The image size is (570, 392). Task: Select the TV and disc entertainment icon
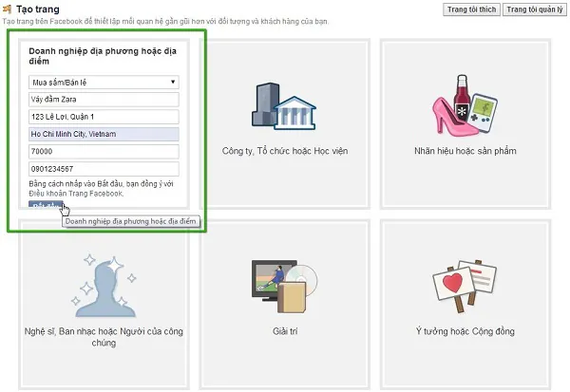(284, 287)
